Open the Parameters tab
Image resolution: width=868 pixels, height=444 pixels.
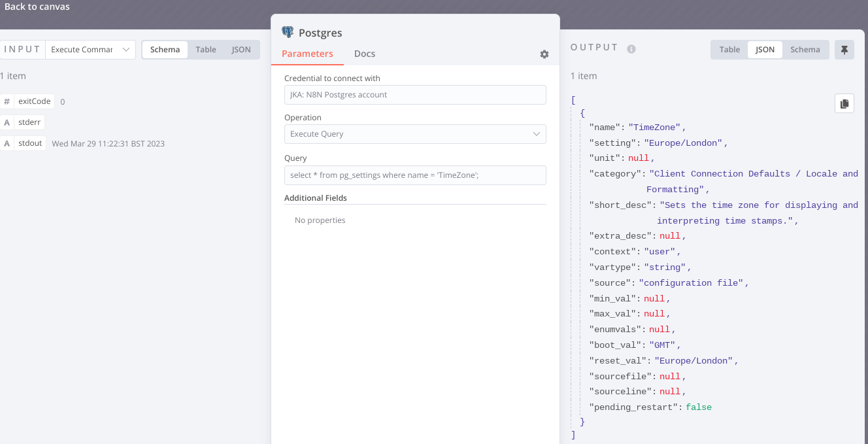307,54
